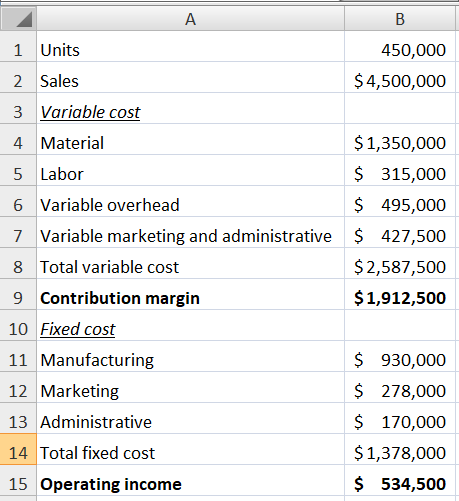
Task: Select row 10 header
Action: pyautogui.click(x=18, y=325)
